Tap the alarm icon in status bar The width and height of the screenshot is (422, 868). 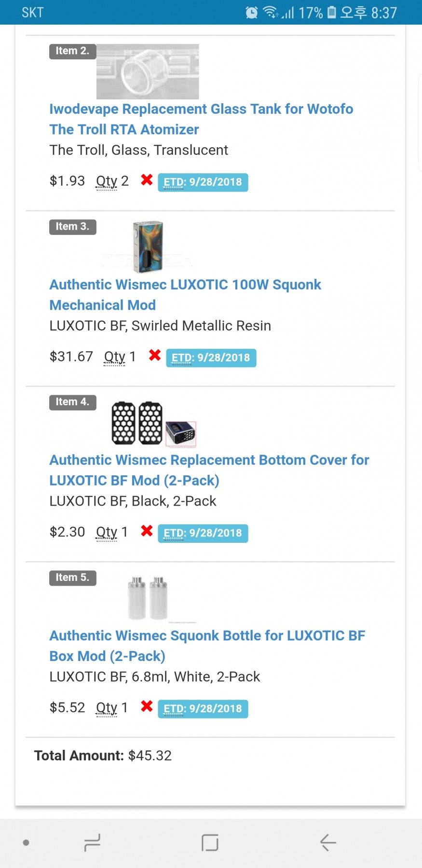tap(251, 13)
